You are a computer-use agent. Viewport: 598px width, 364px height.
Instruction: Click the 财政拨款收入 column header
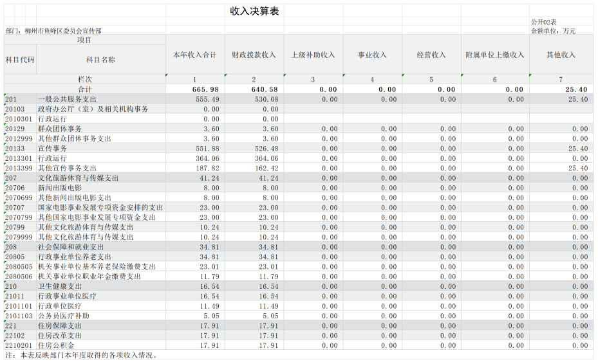point(254,55)
